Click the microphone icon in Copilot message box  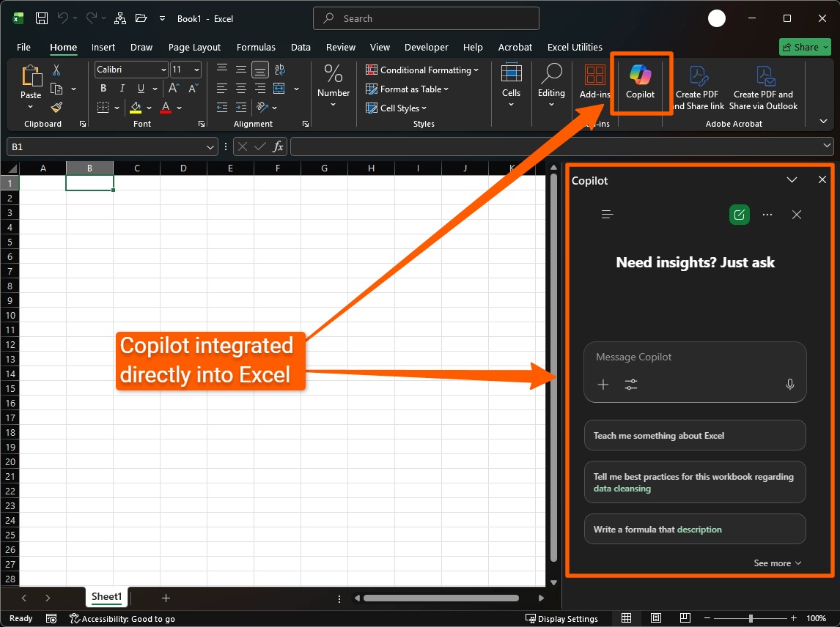789,385
